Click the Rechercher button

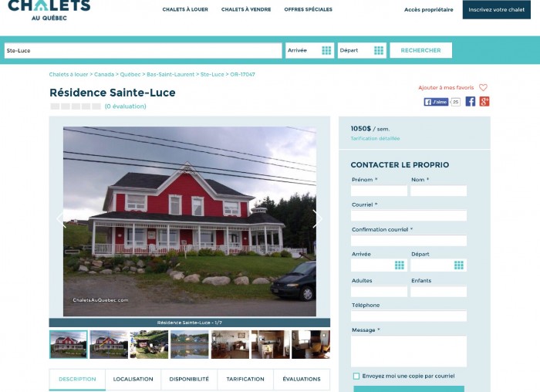click(x=421, y=50)
